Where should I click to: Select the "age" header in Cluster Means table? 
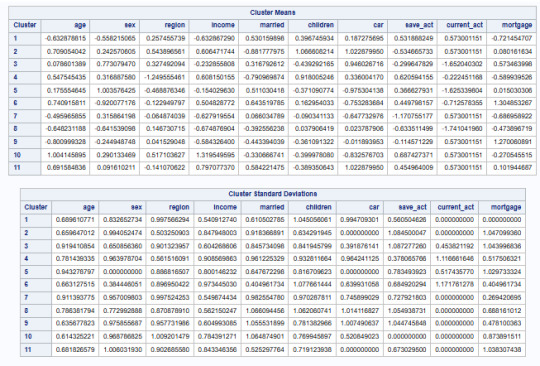click(80, 25)
